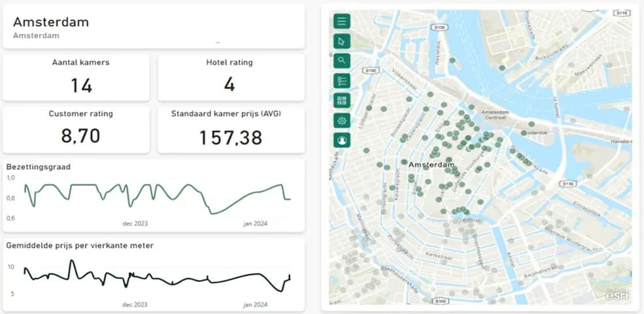644x314 pixels.
Task: Click the Standaard kamer prijs value 157,38
Action: (x=230, y=138)
